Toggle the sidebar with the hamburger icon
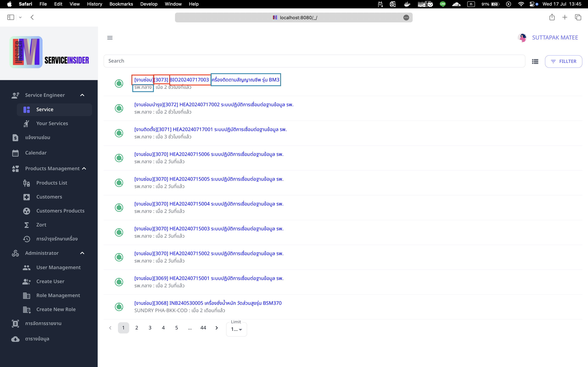 coord(110,37)
